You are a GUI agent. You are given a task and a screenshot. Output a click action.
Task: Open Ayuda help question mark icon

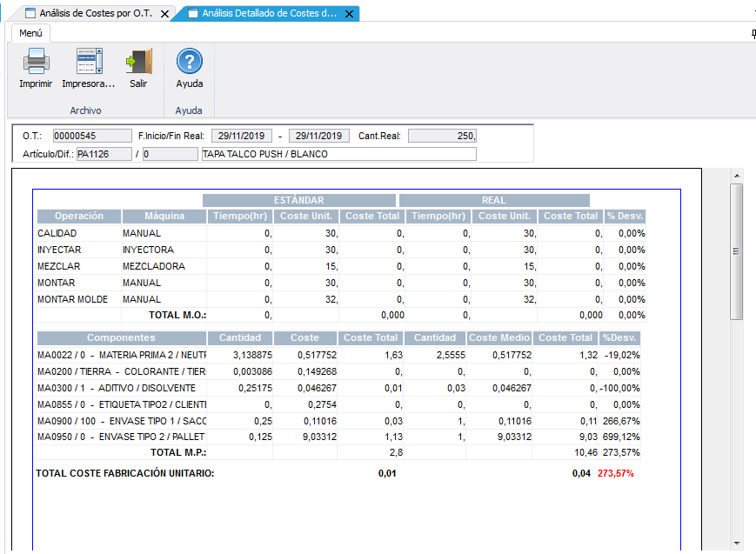(189, 63)
